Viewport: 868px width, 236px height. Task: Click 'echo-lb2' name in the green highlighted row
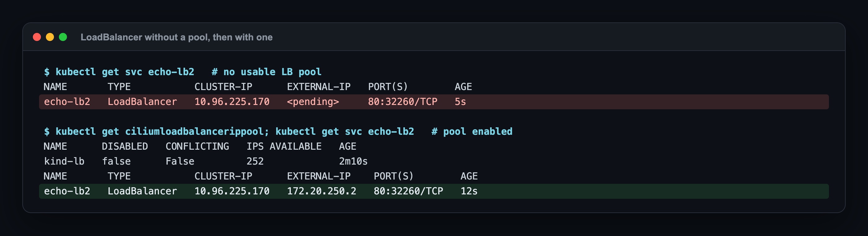67,191
